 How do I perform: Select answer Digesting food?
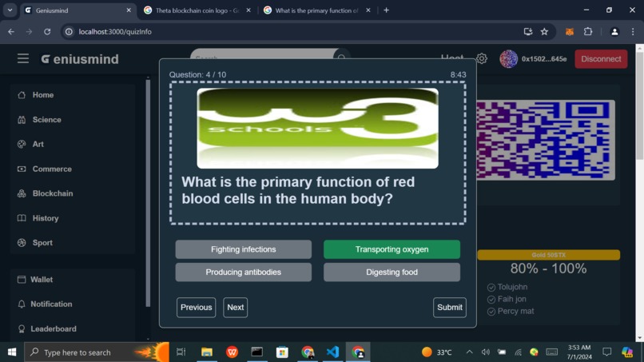pyautogui.click(x=392, y=272)
